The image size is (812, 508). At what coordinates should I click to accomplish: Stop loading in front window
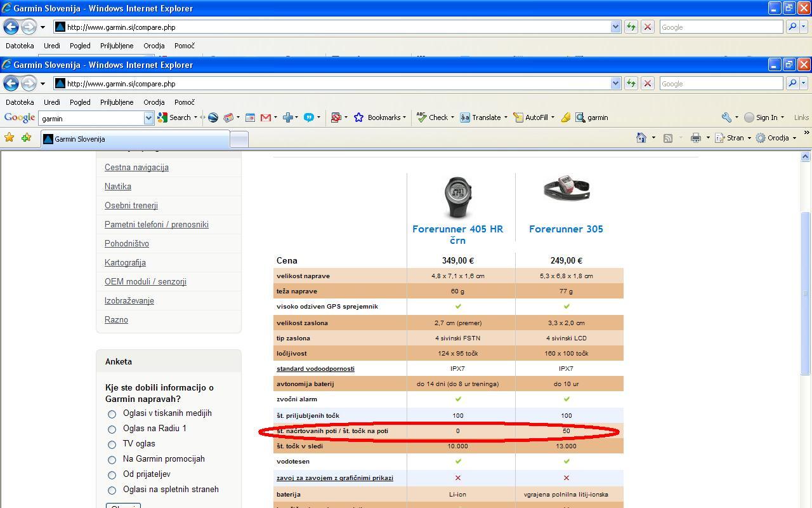pos(648,84)
